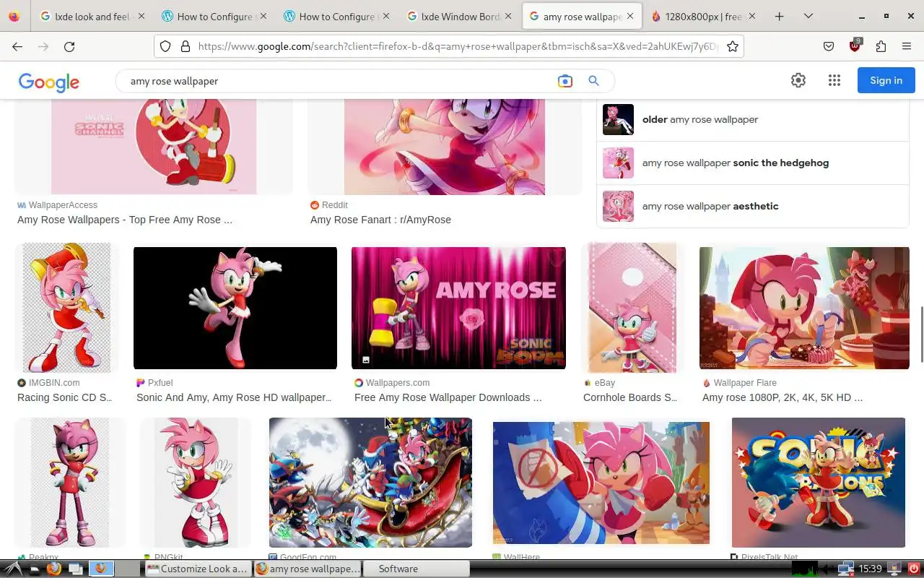Open the uBlock extension icon

tap(855, 46)
